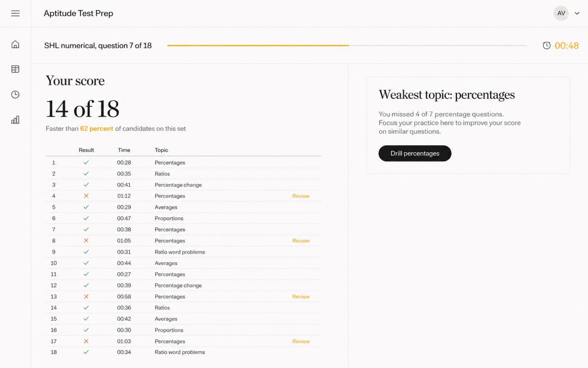Click the time 00:34 in row 18

124,352
